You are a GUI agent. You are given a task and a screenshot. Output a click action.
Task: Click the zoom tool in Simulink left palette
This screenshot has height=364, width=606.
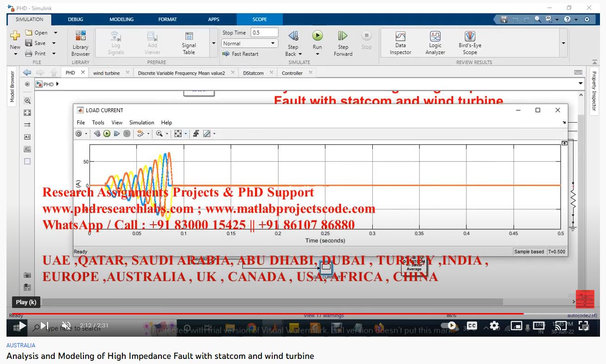point(27,100)
